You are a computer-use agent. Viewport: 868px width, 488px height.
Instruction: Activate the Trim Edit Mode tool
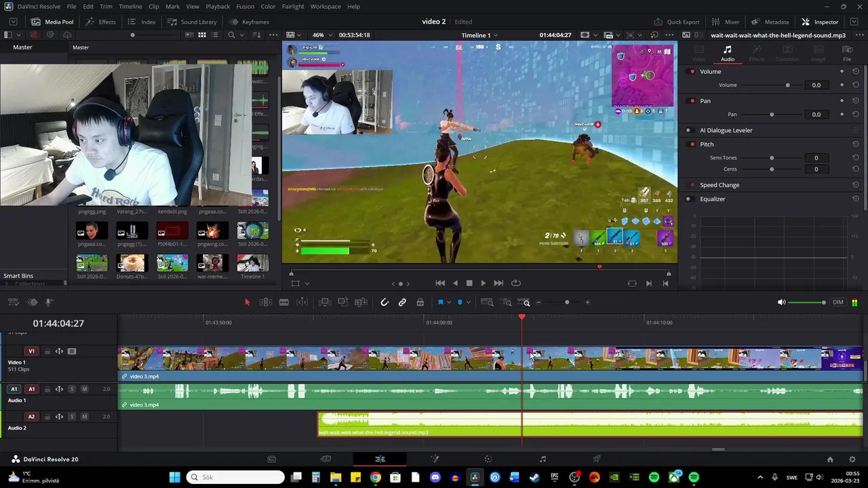[x=266, y=302]
